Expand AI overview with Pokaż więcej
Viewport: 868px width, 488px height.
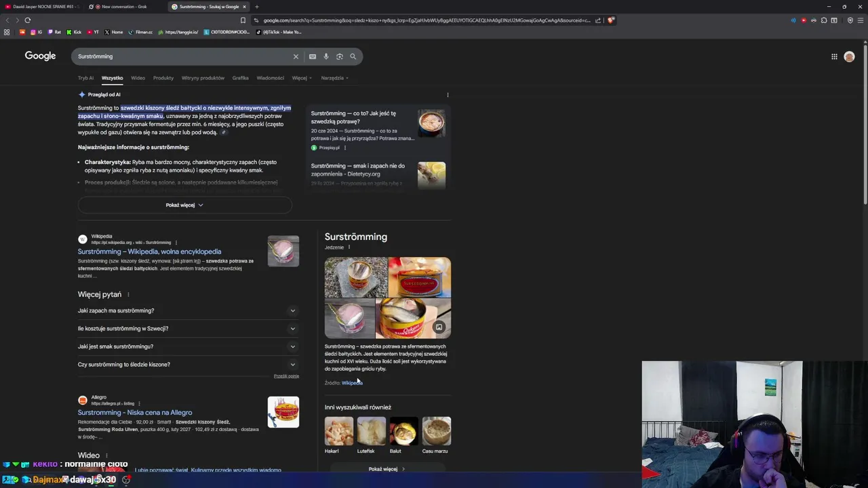pyautogui.click(x=184, y=205)
